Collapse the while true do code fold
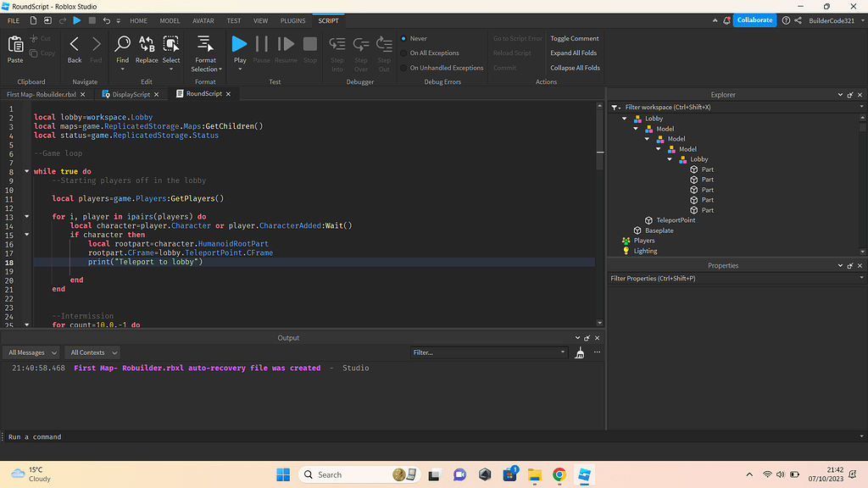Viewport: 868px width, 488px height. coord(27,172)
